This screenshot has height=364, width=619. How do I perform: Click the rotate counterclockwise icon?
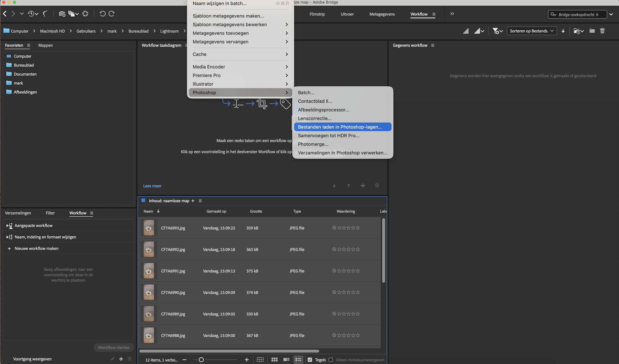coord(102,14)
